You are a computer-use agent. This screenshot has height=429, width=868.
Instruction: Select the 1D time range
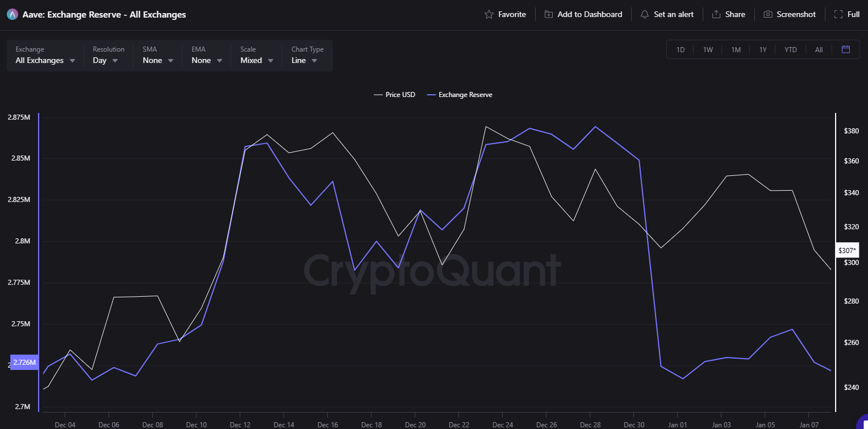click(681, 50)
